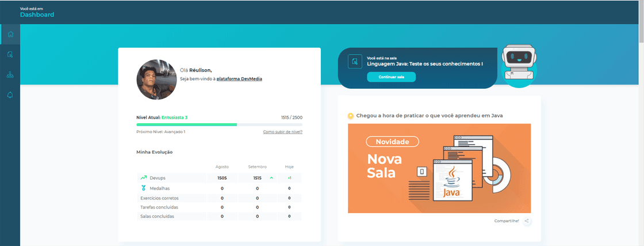Click the 'Linguagem Java: Teste os seus conhecimentos I' title
644x246 pixels.
425,64
